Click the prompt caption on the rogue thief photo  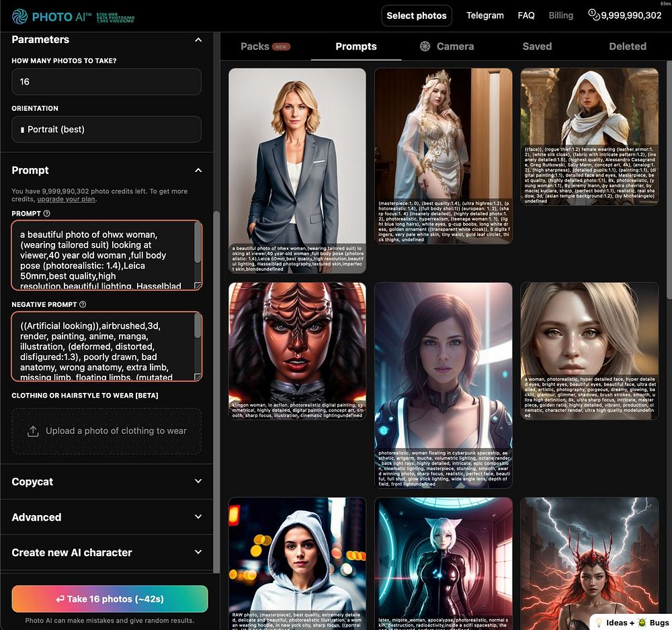(x=589, y=175)
